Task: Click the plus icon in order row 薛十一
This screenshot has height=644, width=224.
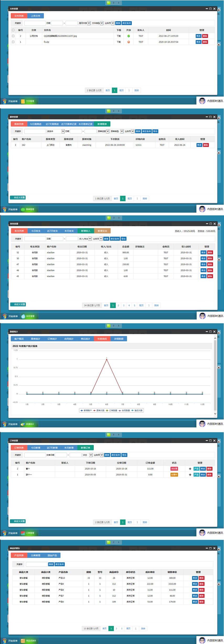Action: (190, 475)
